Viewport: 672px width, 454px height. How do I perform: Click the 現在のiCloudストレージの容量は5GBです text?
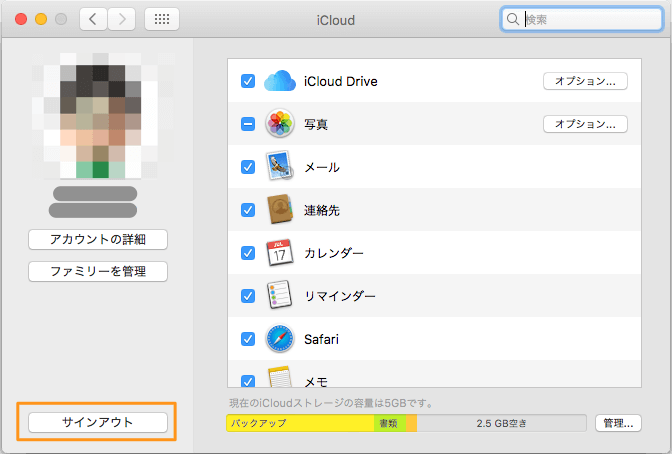click(330, 403)
